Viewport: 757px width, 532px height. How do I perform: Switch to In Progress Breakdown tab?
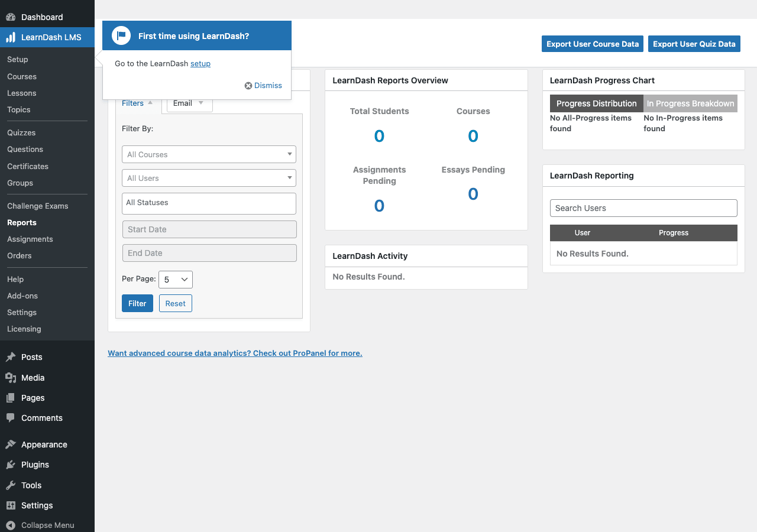[691, 103]
